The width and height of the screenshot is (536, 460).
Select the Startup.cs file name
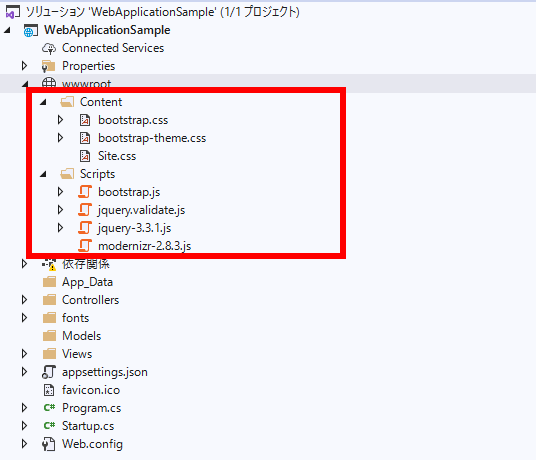pyautogui.click(x=88, y=426)
